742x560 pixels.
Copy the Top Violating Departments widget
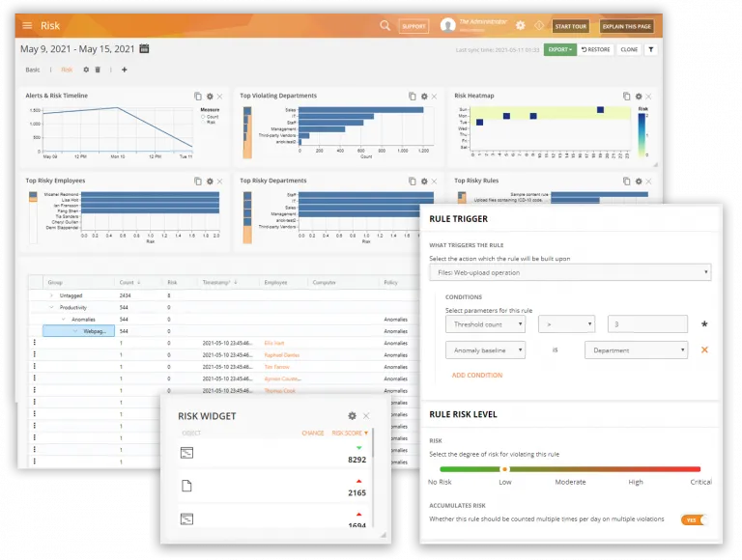(x=413, y=96)
